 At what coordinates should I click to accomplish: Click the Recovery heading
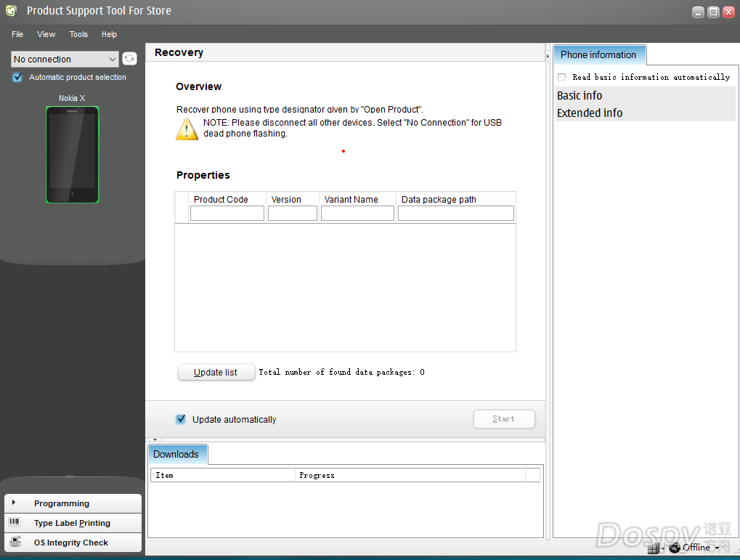tap(179, 52)
